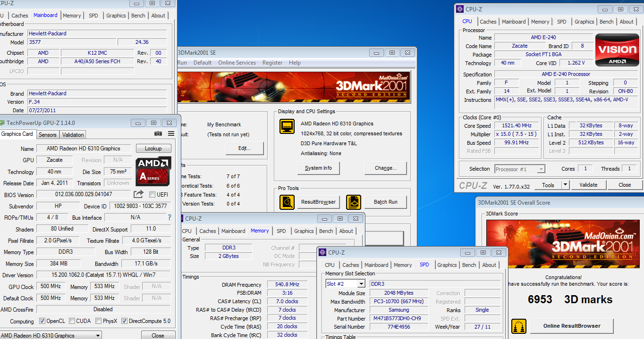Click the BIOS Version field 012.036.000.029.041047
Viewport: 644px width, 339px height.
tap(84, 194)
